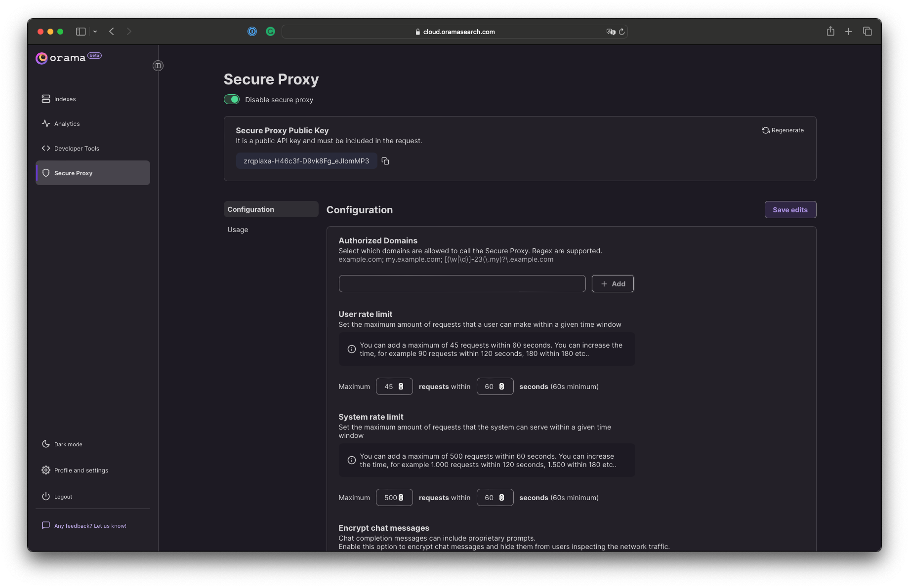Click the Indexes database icon
This screenshot has height=588, width=909.
click(x=46, y=99)
